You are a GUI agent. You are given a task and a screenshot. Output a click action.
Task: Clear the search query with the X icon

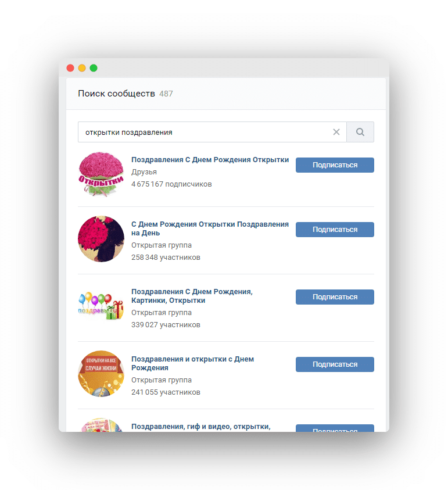coord(336,132)
